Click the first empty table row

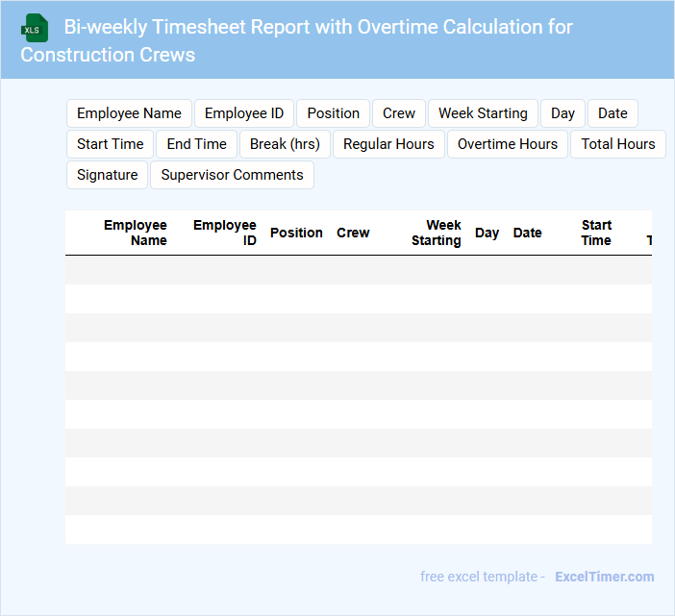coord(358,270)
